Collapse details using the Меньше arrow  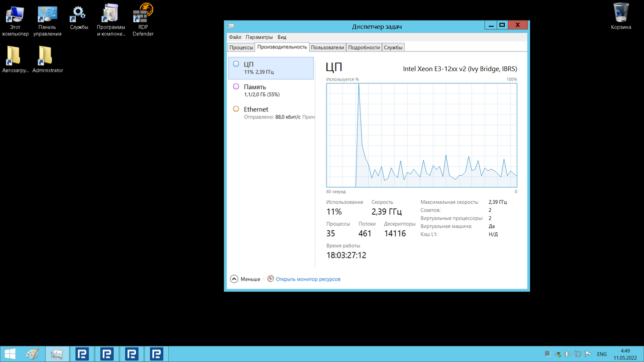(x=234, y=279)
